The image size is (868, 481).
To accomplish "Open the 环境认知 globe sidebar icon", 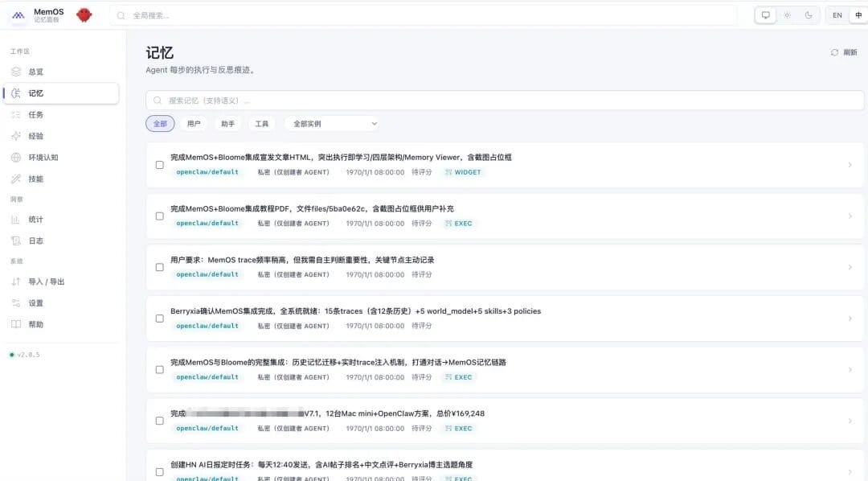I will (x=16, y=158).
